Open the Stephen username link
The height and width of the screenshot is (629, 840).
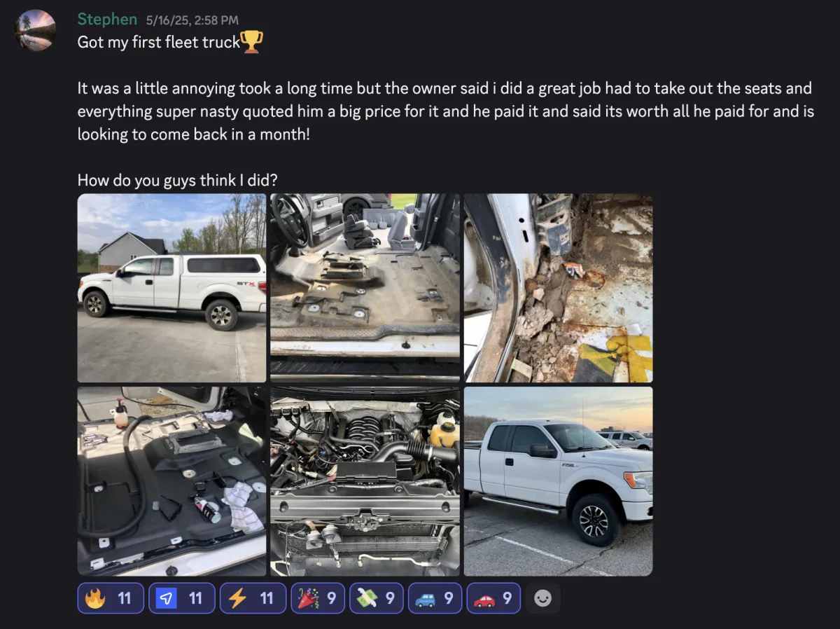pyautogui.click(x=107, y=19)
